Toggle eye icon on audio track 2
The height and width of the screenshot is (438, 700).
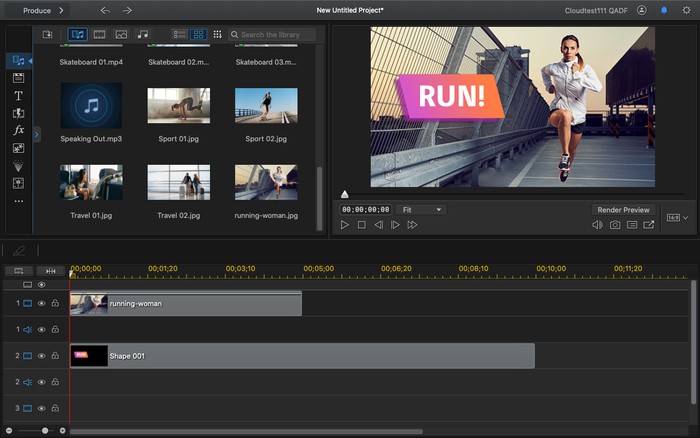pos(42,381)
